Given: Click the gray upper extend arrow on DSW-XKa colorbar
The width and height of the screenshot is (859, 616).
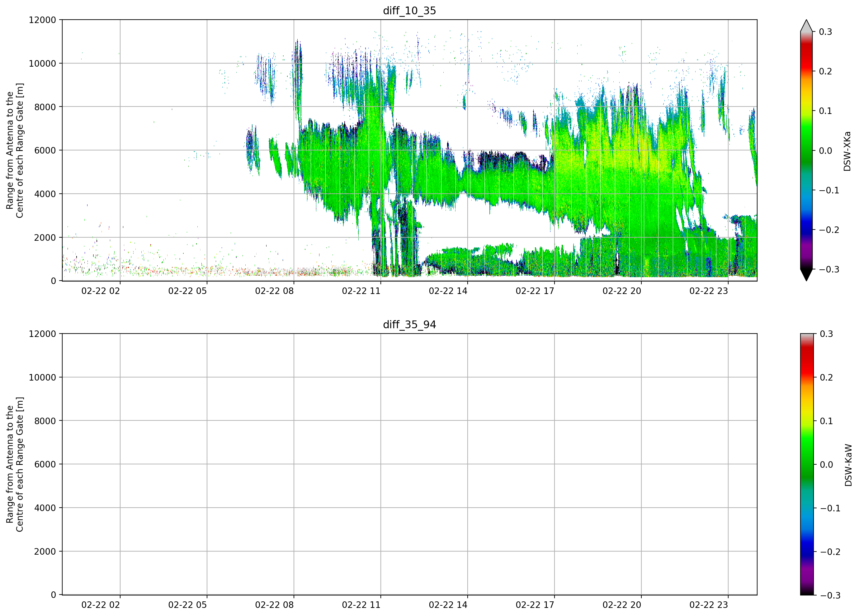Looking at the screenshot, I should pyautogui.click(x=806, y=26).
